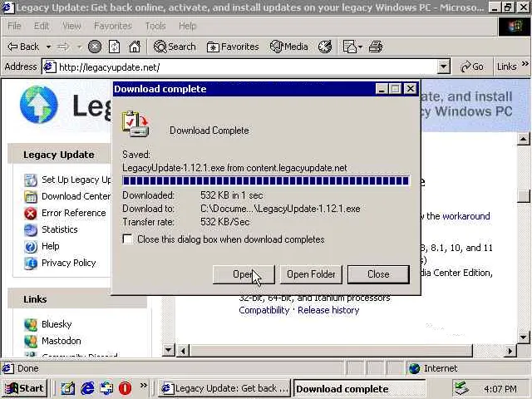
Task: Click the Bluesky link icon
Action: pos(31,324)
